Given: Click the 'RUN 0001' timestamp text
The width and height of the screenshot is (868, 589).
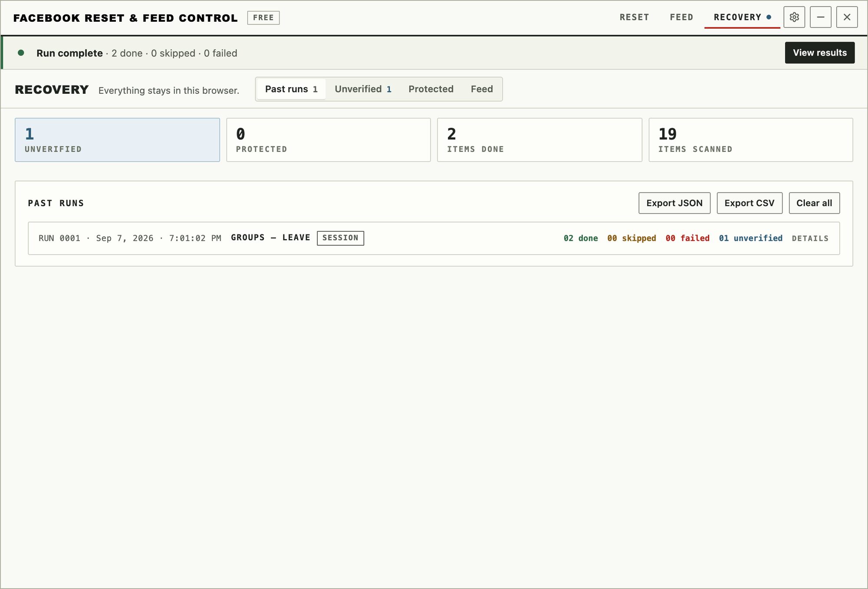Looking at the screenshot, I should click(x=130, y=238).
